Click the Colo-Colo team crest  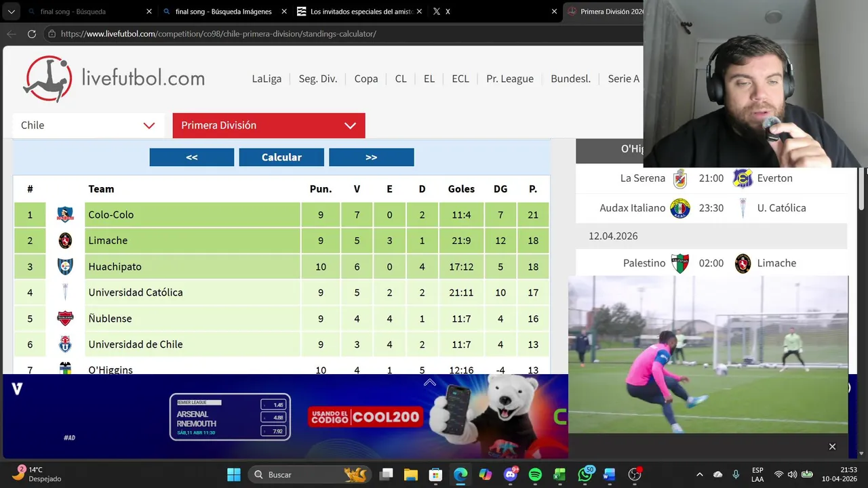click(x=65, y=215)
